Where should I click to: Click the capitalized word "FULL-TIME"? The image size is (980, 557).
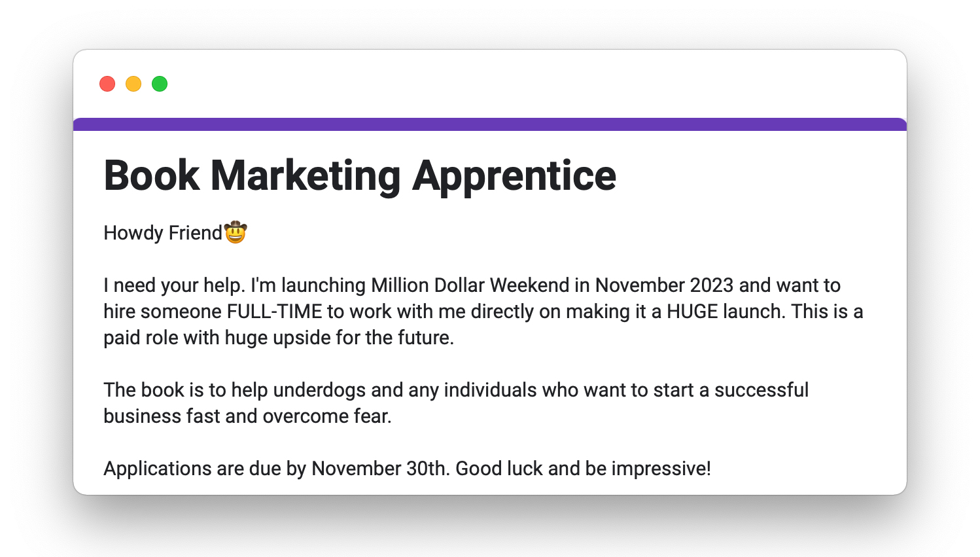point(275,312)
